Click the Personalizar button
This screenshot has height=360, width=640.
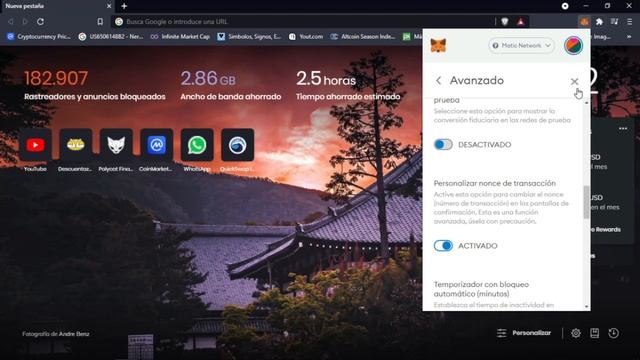pyautogui.click(x=524, y=333)
